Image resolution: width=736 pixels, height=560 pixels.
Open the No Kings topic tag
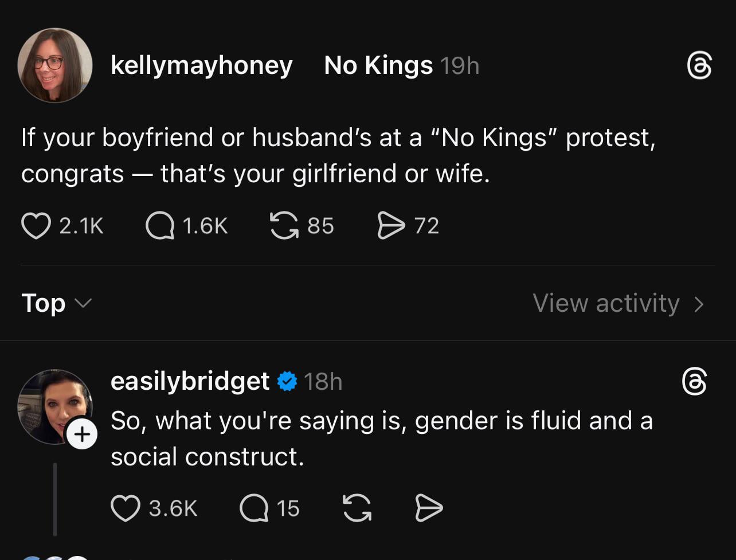pyautogui.click(x=378, y=66)
